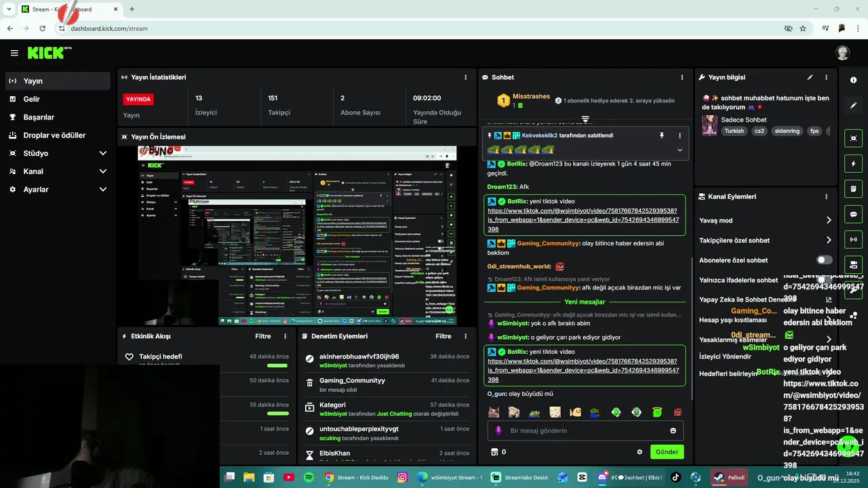The width and height of the screenshot is (868, 488).
Task: Open TikTok from the taskbar
Action: coord(676,477)
